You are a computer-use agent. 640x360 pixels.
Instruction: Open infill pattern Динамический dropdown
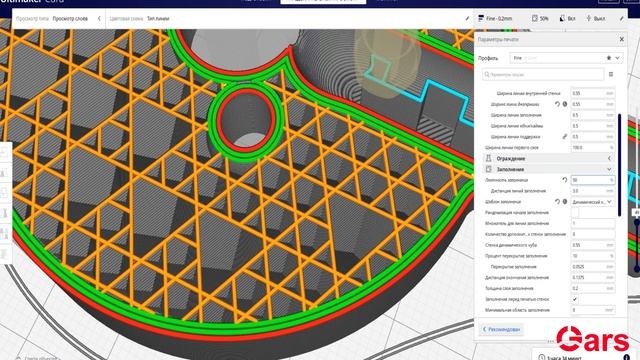click(593, 202)
